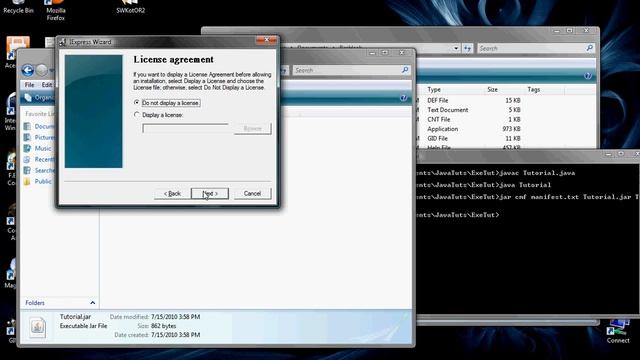
Task: Minimize the front Explorer window
Action: coord(371,53)
